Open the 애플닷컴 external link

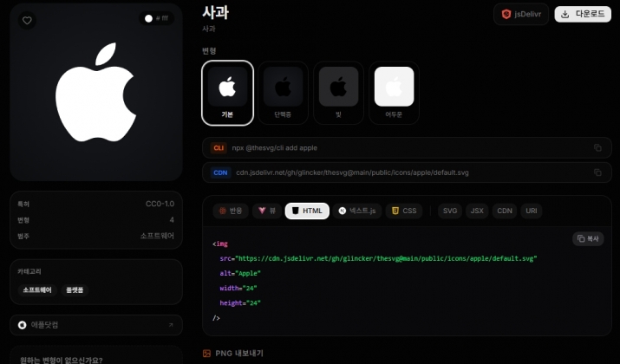click(x=95, y=325)
